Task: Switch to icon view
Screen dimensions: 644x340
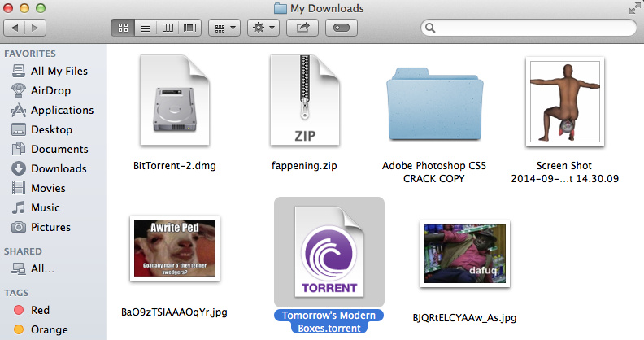Action: 123,28
